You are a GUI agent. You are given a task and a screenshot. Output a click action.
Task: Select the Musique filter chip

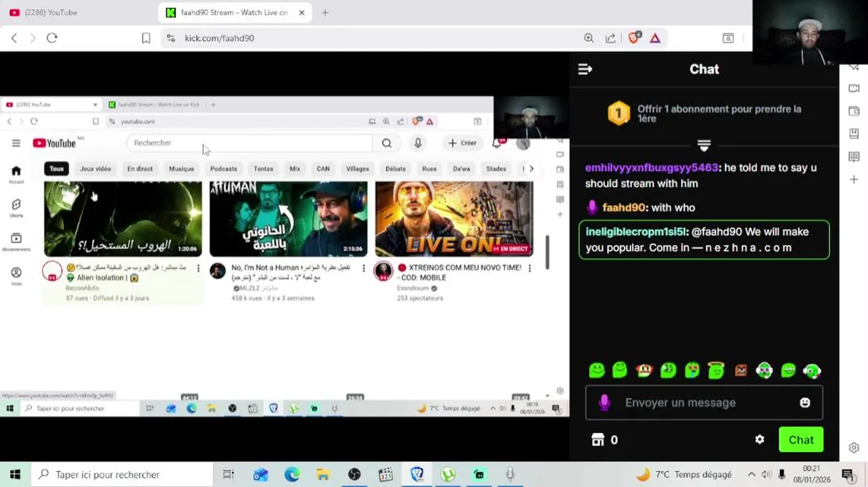181,168
